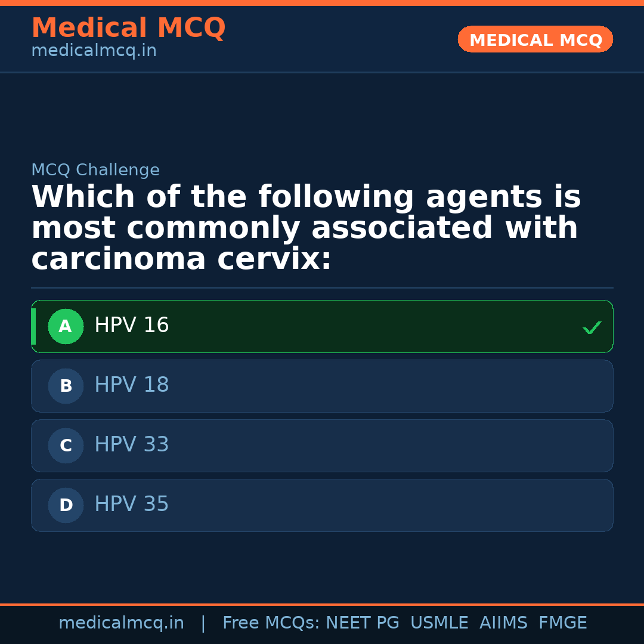Click the NEET PG footer label

coord(363,623)
